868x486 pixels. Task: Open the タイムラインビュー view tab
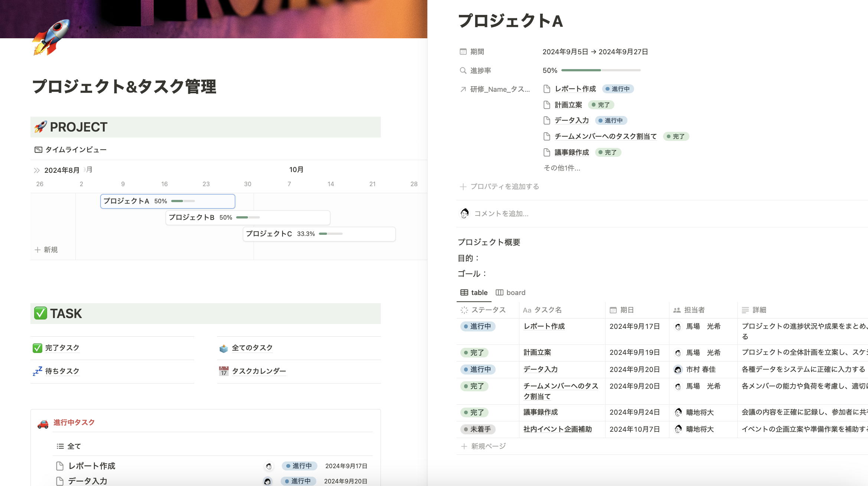point(71,150)
